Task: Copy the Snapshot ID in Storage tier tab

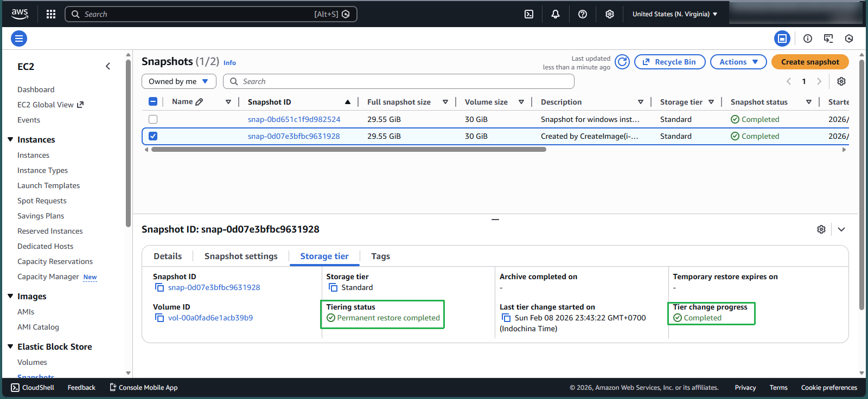Action: pos(159,287)
